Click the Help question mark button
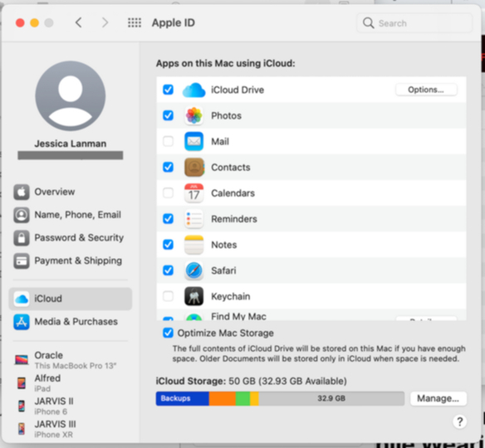The height and width of the screenshot is (448, 485). [x=459, y=421]
